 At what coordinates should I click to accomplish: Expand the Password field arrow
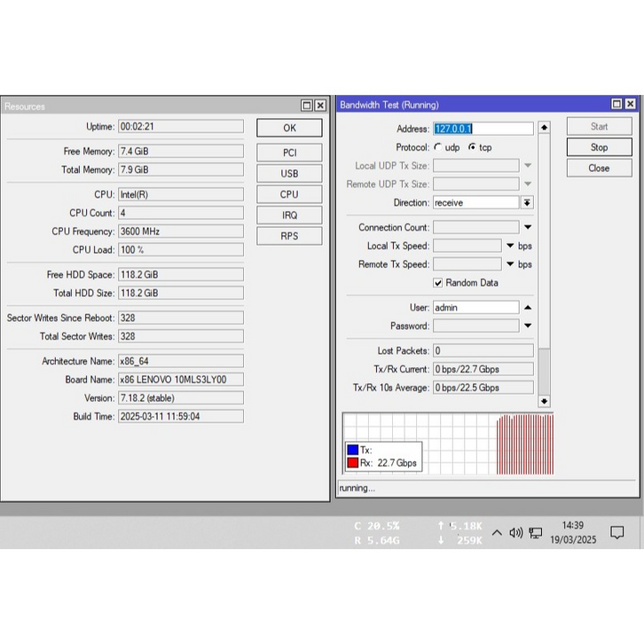[x=527, y=326]
